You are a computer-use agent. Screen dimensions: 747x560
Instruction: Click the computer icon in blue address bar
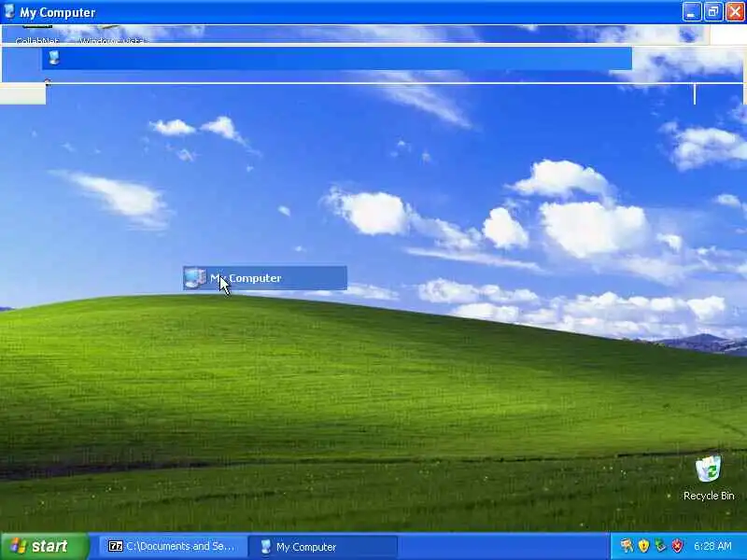[x=54, y=58]
